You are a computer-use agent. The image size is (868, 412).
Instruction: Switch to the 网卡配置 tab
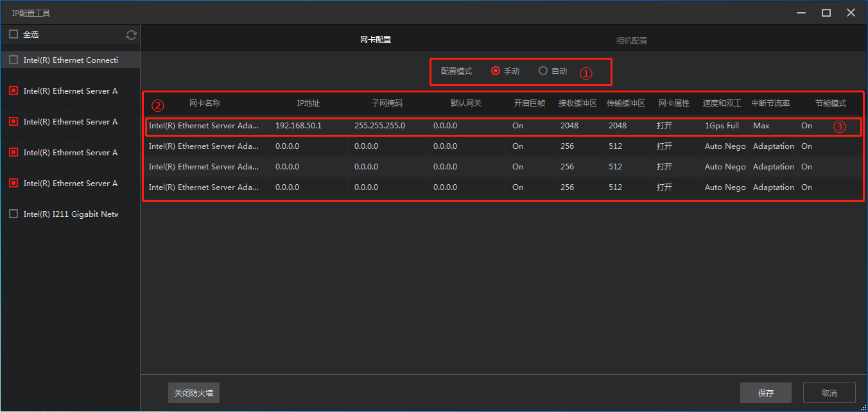[375, 40]
